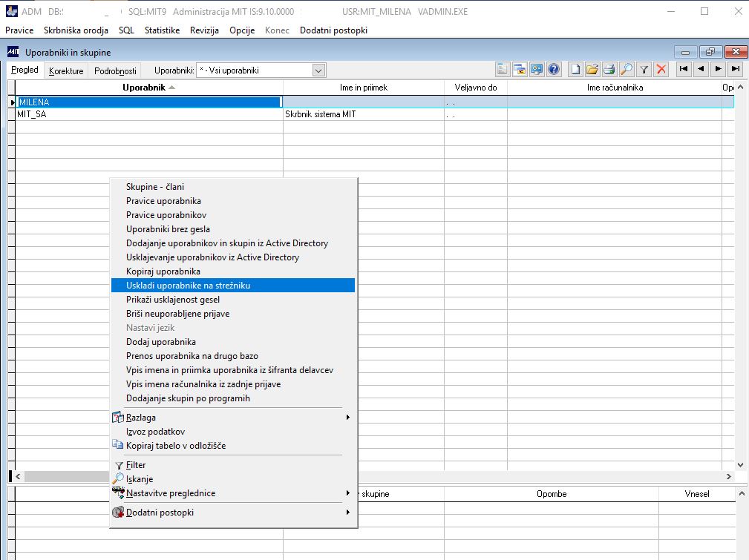Image resolution: width=749 pixels, height=560 pixels.
Task: Go to last record navigation arrow
Action: (736, 69)
